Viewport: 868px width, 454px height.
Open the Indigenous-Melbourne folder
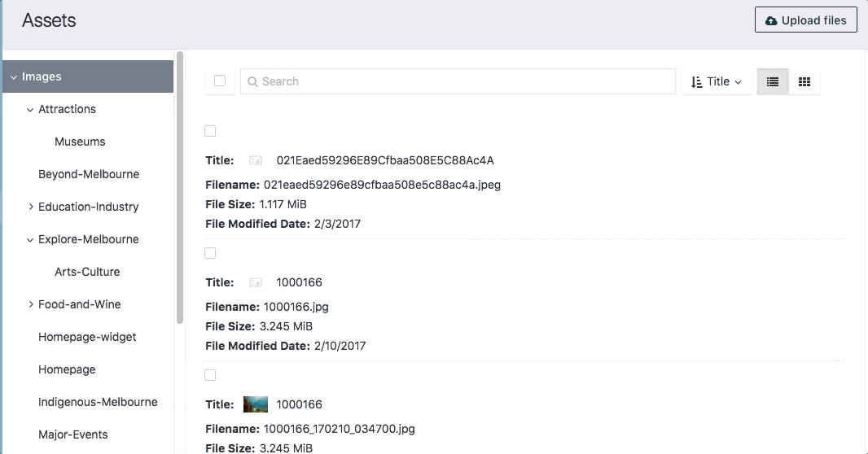tap(98, 402)
